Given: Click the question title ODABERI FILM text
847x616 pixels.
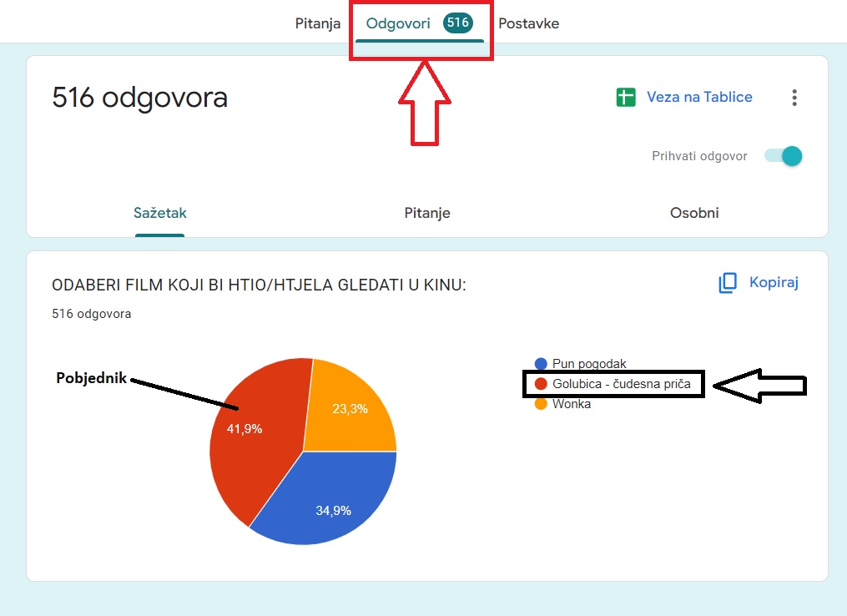Looking at the screenshot, I should pyautogui.click(x=259, y=285).
